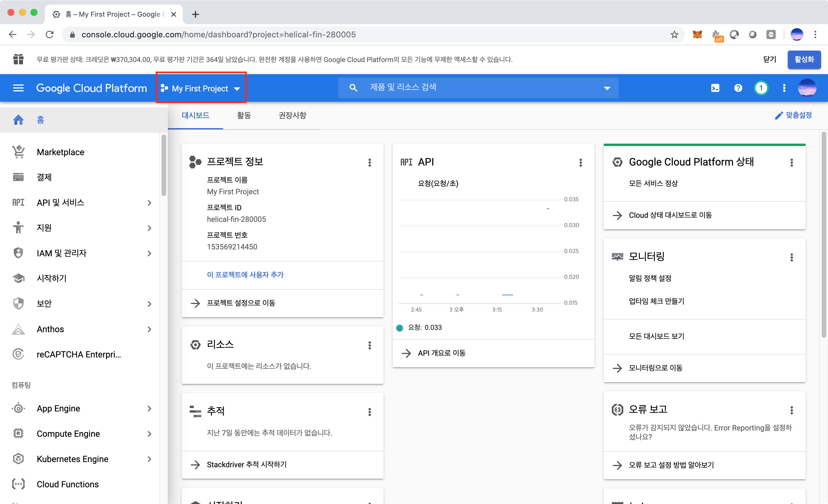The width and height of the screenshot is (828, 504).
Task: Switch to 권장사항 tab
Action: click(292, 116)
